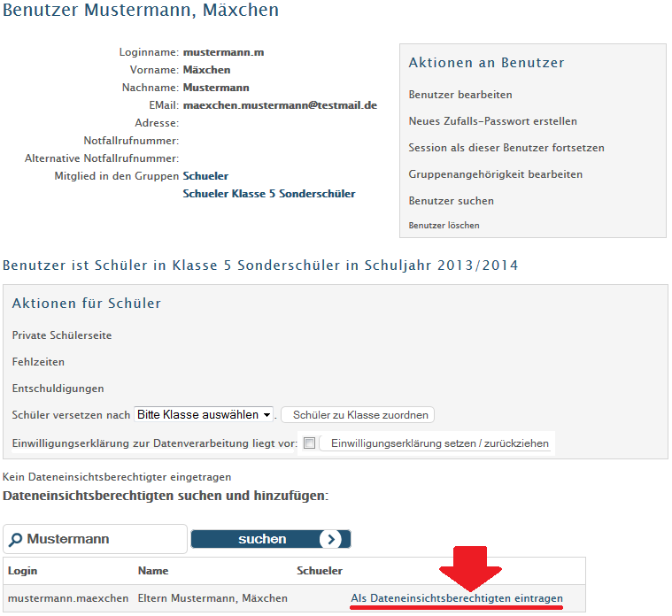Click Benutzer löschen link

pos(444,226)
